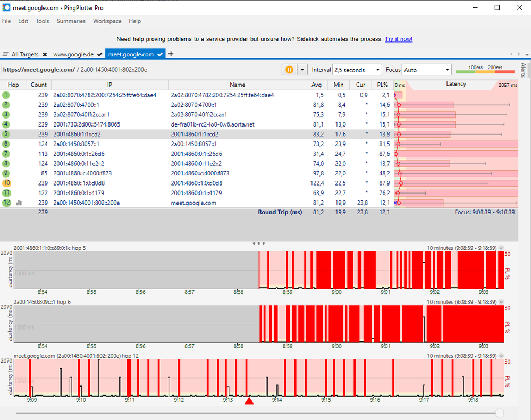Select the row for IP 2a02:8070:4700::1
The width and height of the screenshot is (531, 420).
pyautogui.click(x=259, y=105)
